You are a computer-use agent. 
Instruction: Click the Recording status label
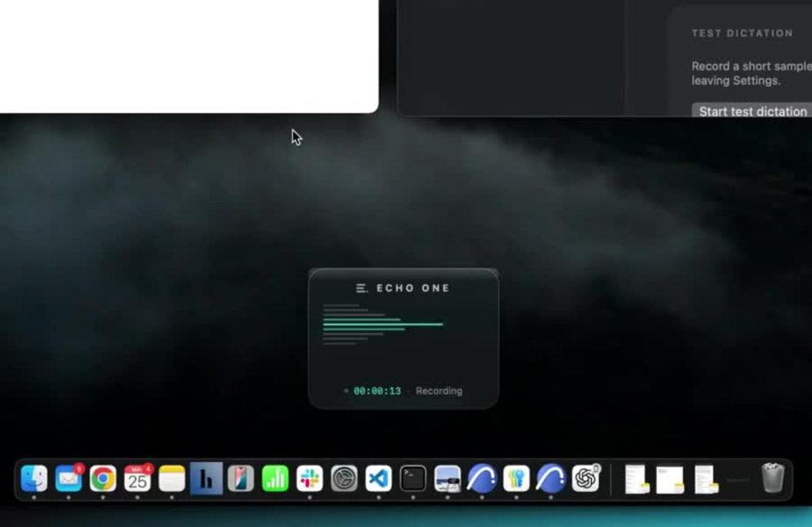pos(438,391)
